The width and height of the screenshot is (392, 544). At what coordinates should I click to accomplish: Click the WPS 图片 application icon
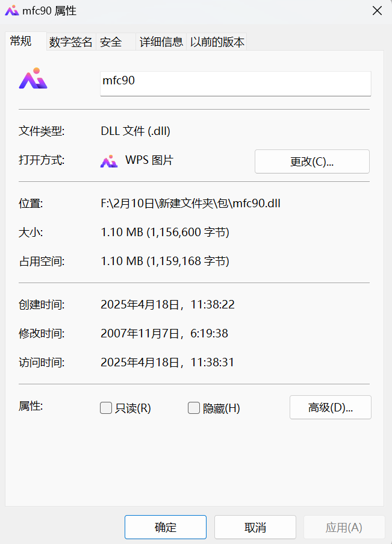[x=109, y=161]
